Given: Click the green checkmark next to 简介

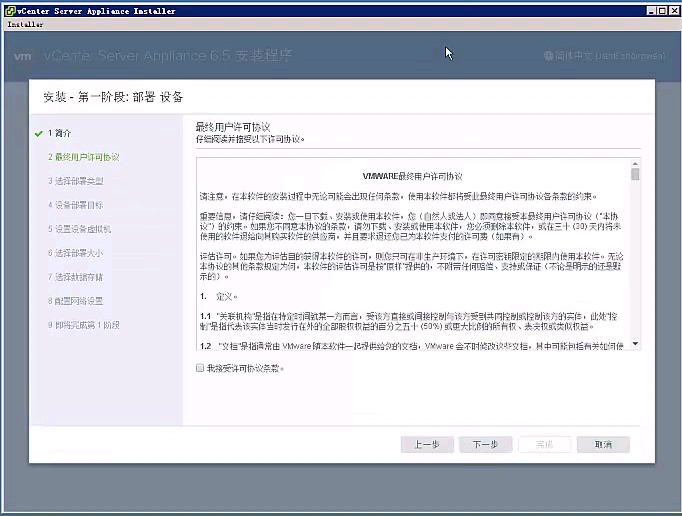Looking at the screenshot, I should [39, 133].
